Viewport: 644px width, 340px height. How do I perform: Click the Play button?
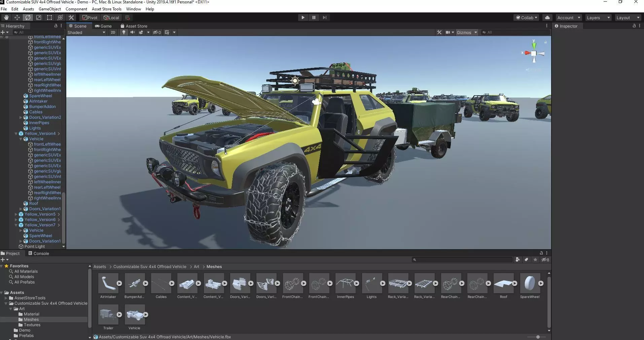tap(303, 17)
